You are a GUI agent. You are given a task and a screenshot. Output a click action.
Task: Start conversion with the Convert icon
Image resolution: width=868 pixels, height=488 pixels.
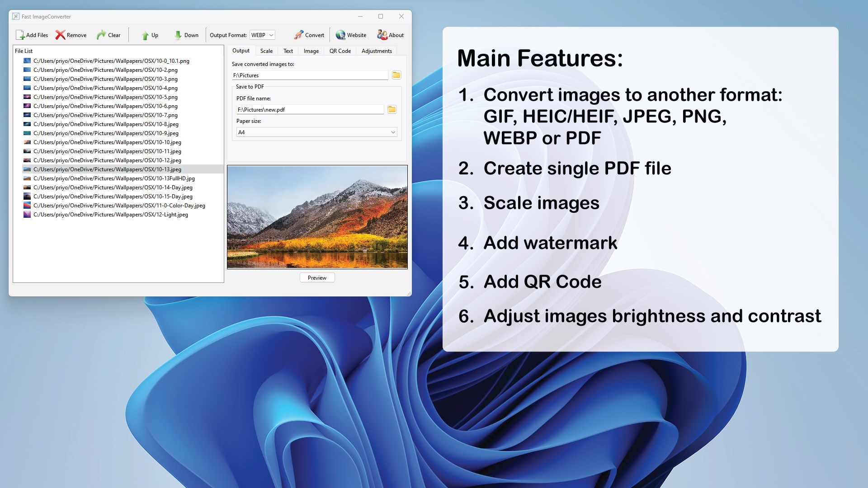click(x=298, y=35)
